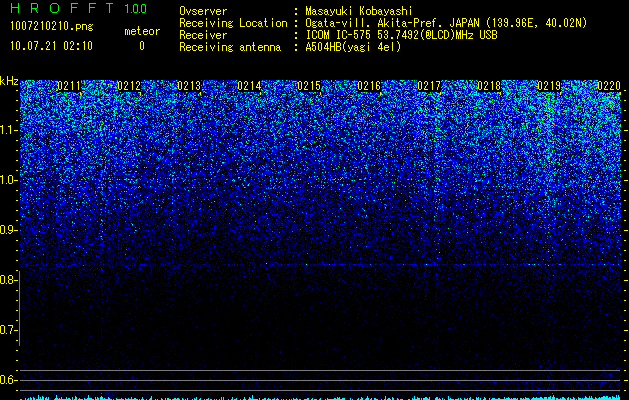Click the observer name Masayuki Kobayashi
Viewport: 629px width, 400px height.
(359, 11)
